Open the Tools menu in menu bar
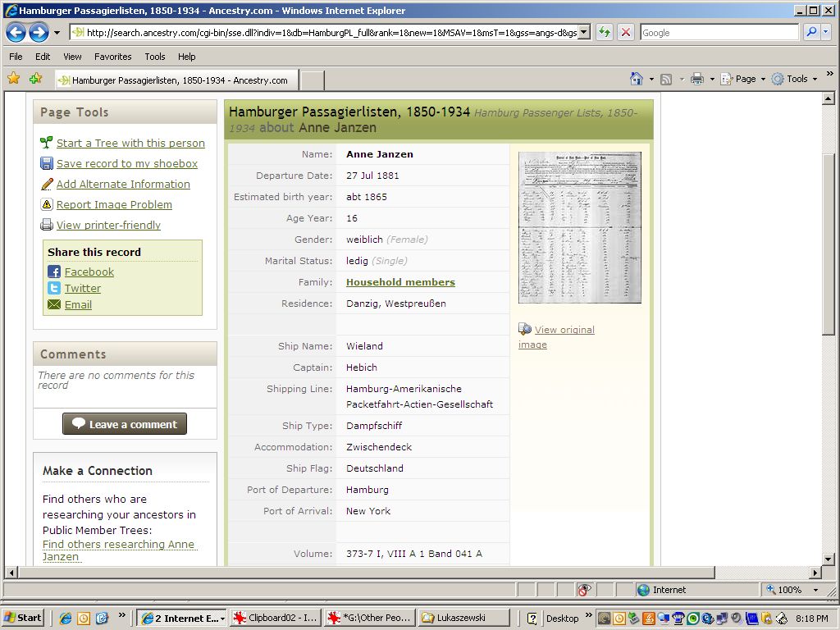Viewport: 840px width, 630px height. point(154,57)
